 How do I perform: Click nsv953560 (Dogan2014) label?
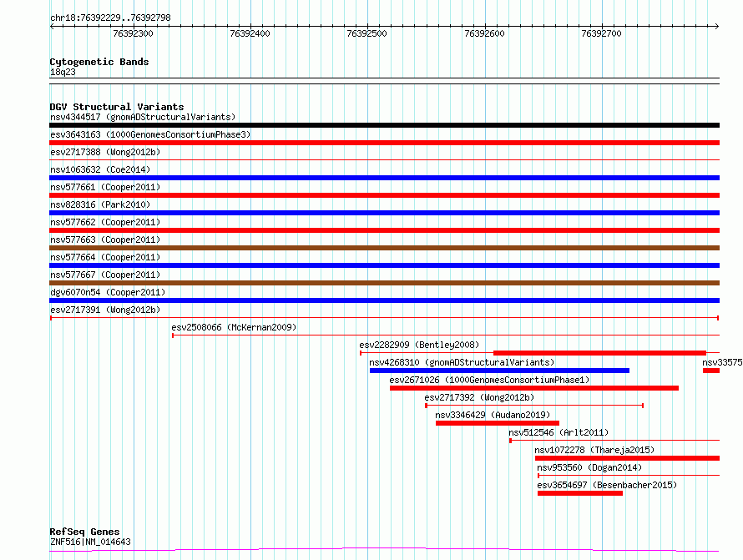click(x=589, y=467)
